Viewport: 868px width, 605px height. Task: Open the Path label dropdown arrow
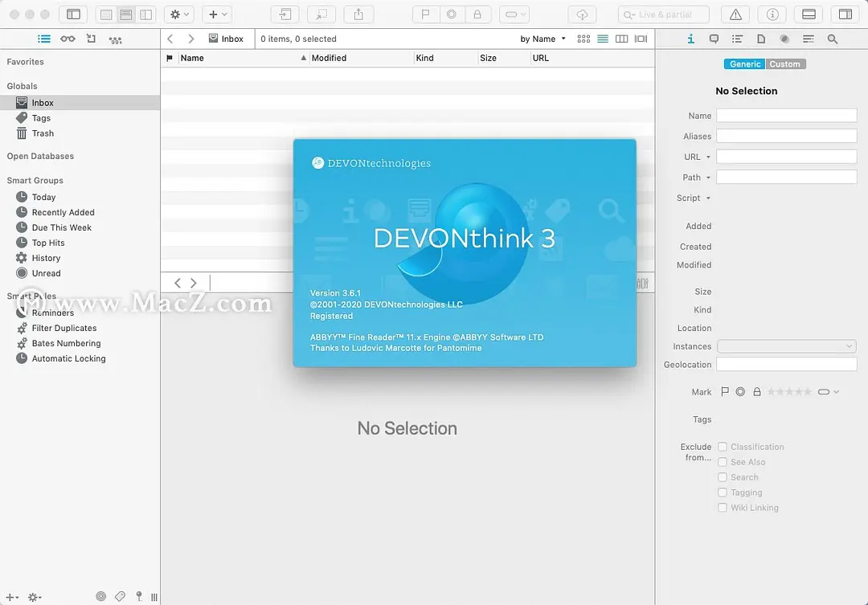pyautogui.click(x=708, y=178)
